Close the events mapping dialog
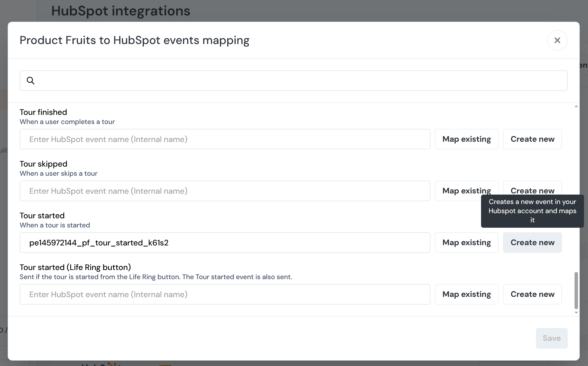The height and width of the screenshot is (366, 588). click(x=557, y=40)
